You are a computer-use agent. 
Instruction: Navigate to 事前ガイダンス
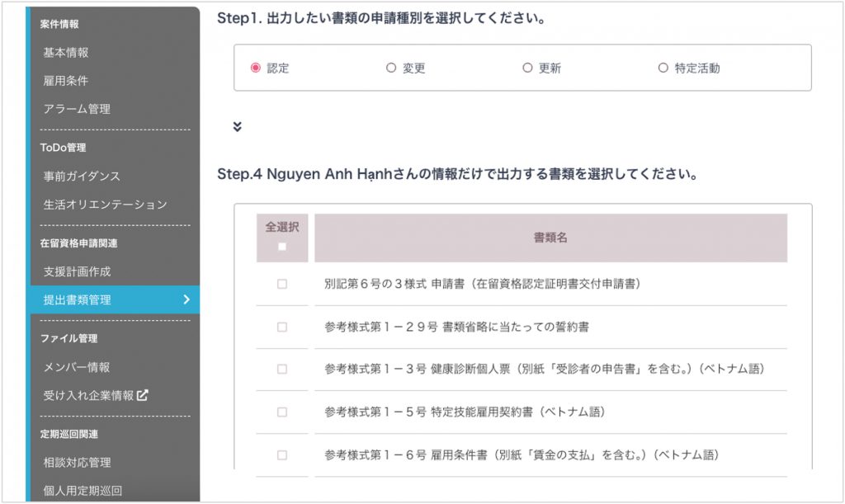pos(82,176)
